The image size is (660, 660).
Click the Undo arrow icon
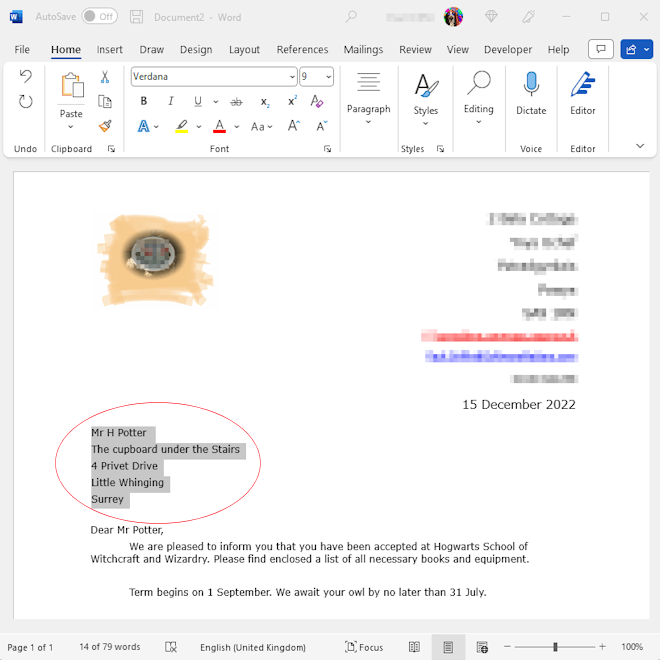pyautogui.click(x=26, y=76)
